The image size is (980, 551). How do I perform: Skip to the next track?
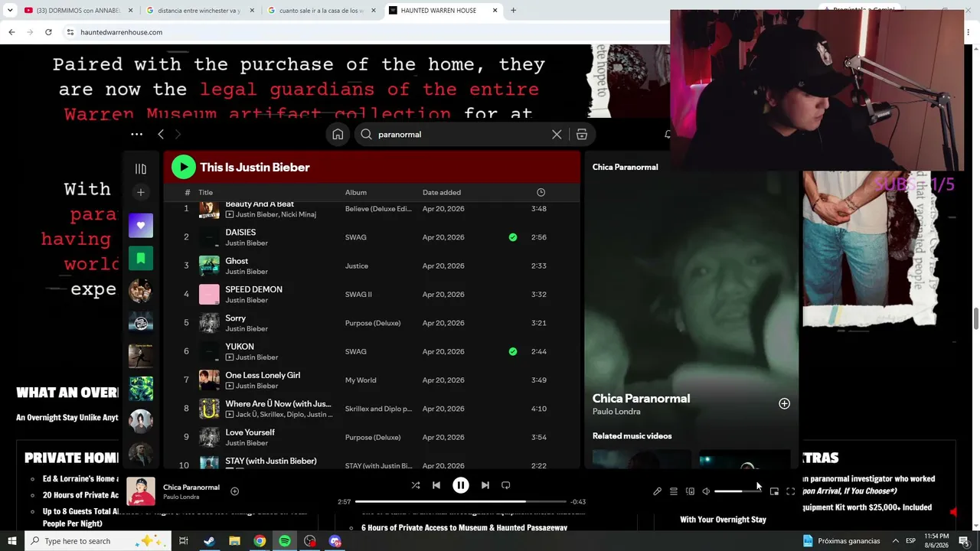[485, 485]
